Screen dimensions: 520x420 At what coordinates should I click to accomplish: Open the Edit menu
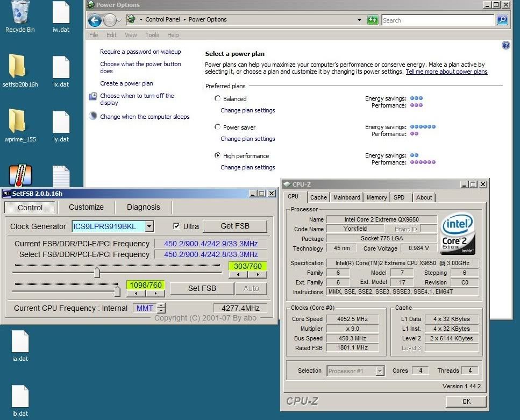tap(111, 35)
